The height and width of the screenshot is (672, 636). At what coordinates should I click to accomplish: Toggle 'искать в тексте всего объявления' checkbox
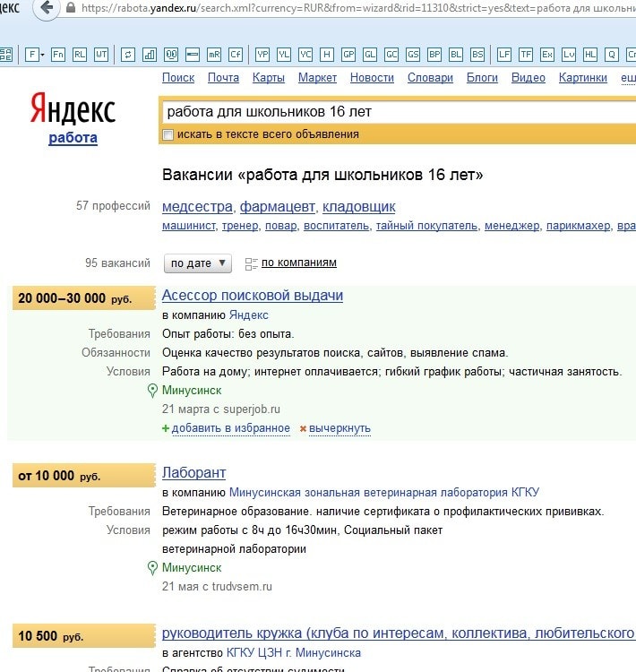point(168,134)
